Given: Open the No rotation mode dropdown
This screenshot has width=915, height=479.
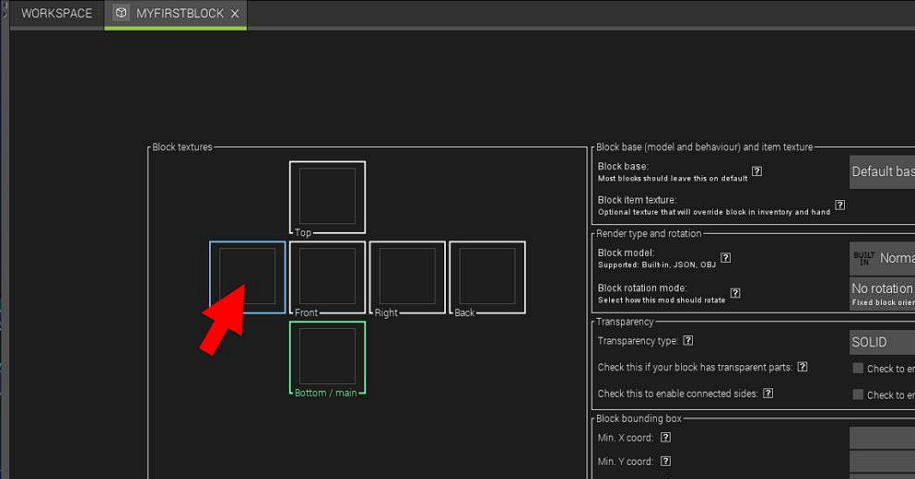Looking at the screenshot, I should pyautogui.click(x=881, y=293).
